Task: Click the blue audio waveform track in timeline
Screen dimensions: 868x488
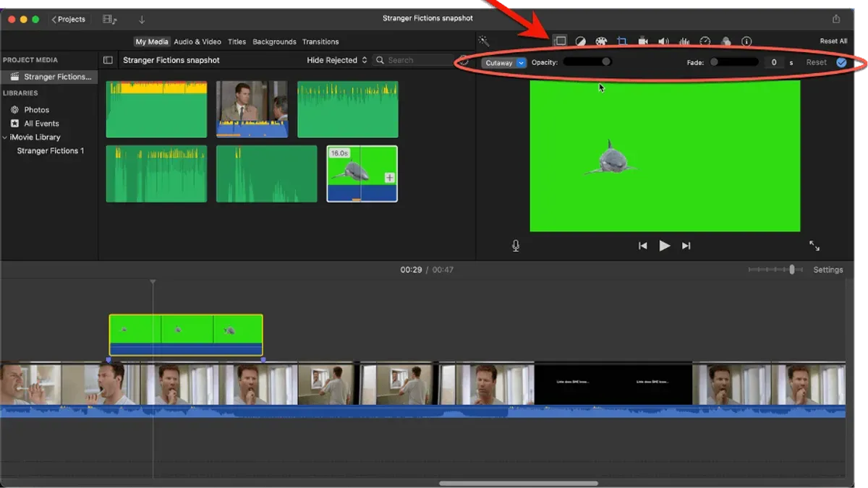Action: 422,411
